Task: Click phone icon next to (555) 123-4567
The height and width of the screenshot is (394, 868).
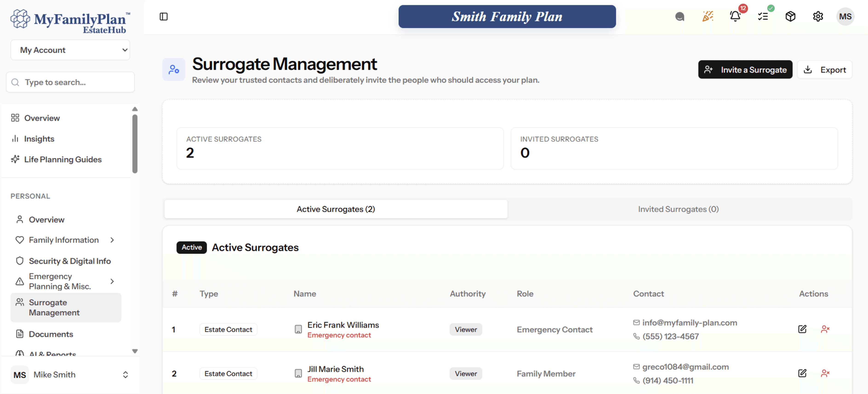Action: pyautogui.click(x=636, y=336)
